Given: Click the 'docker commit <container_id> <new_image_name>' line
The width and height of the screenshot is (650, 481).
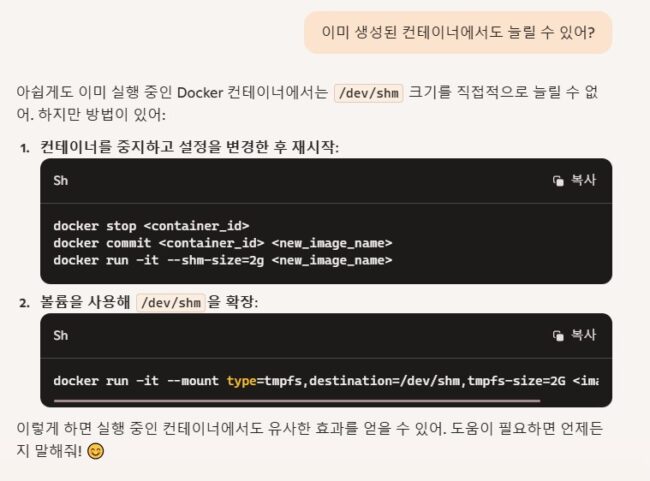Looking at the screenshot, I should [x=223, y=243].
